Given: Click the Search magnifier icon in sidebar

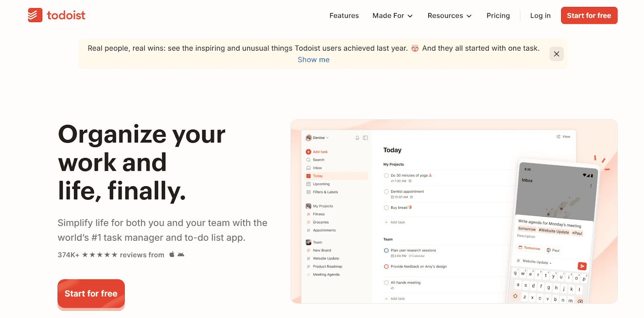Looking at the screenshot, I should (x=308, y=160).
